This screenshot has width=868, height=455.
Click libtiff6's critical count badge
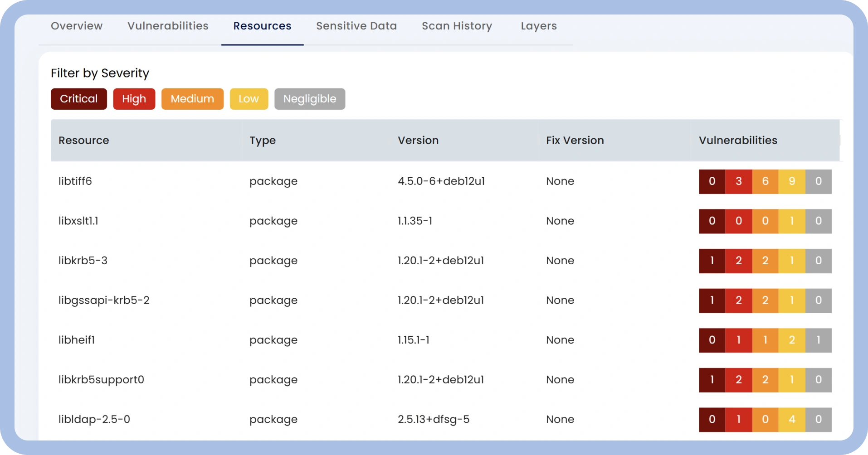(x=712, y=181)
